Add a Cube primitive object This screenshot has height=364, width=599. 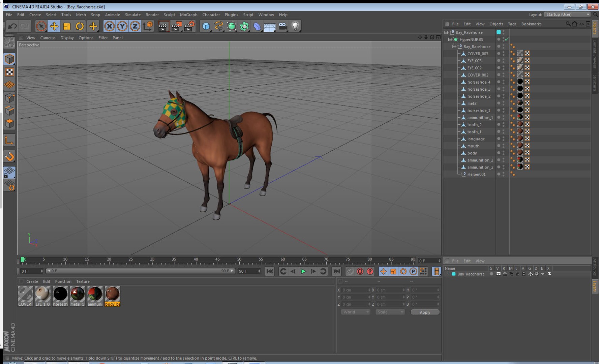[x=206, y=26]
